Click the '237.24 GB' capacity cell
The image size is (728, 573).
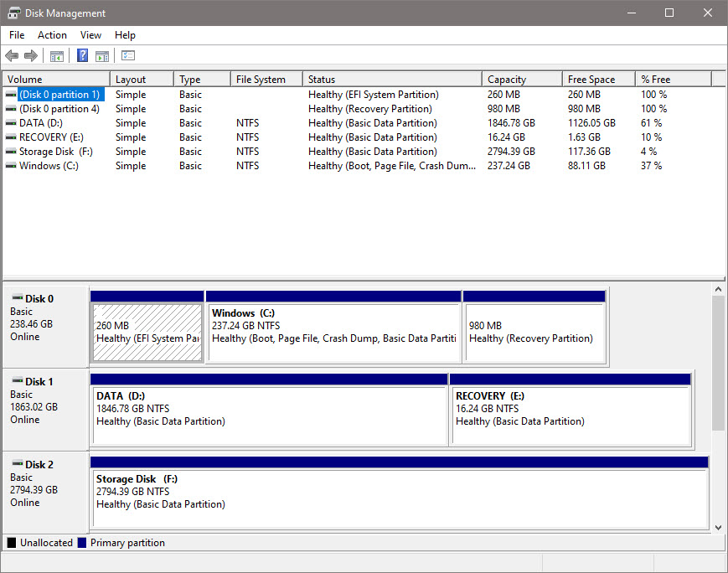tap(509, 166)
